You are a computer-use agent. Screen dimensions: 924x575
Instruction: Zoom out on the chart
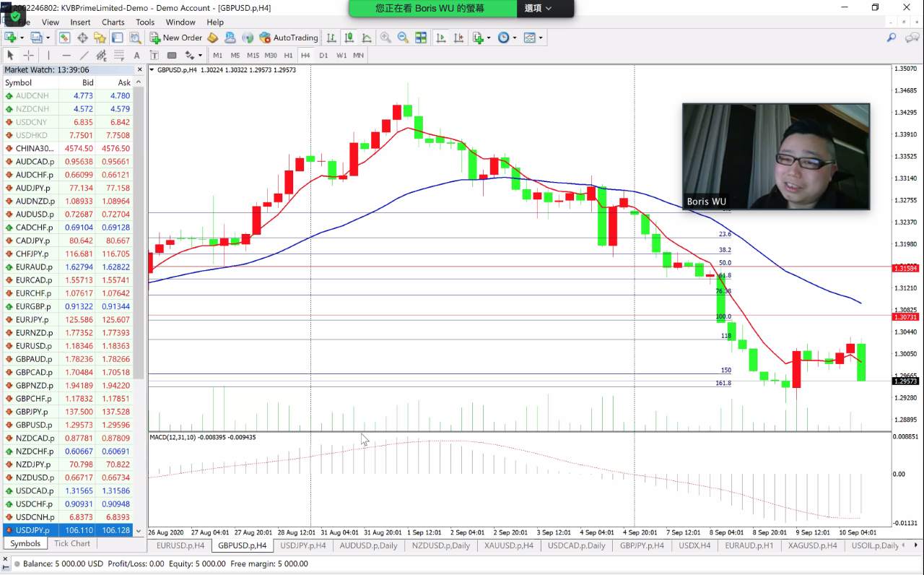coord(403,38)
